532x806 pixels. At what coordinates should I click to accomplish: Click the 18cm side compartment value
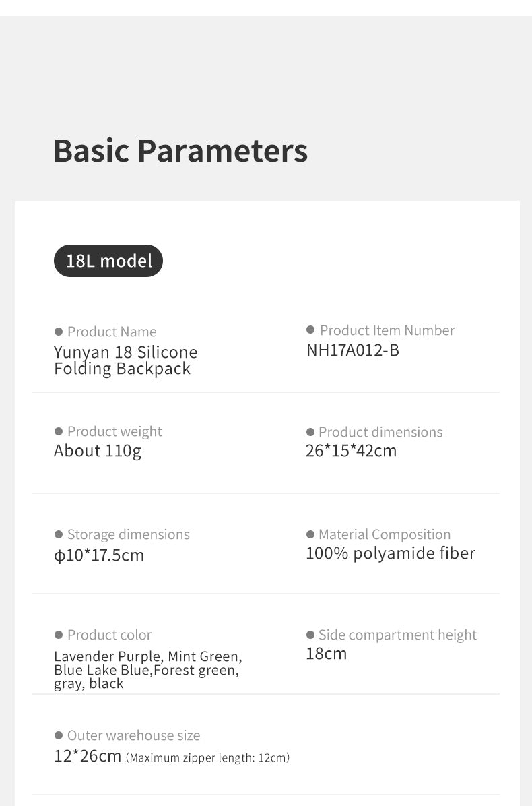[x=326, y=654]
